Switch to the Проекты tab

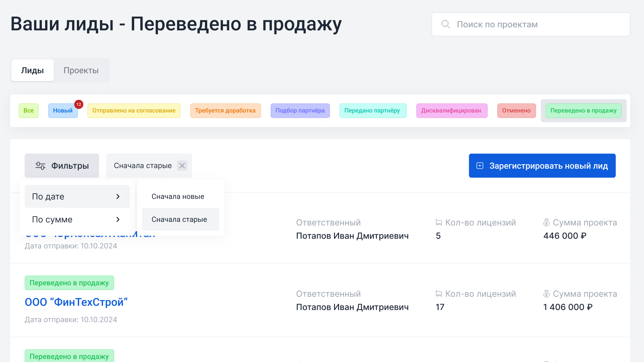(x=81, y=70)
